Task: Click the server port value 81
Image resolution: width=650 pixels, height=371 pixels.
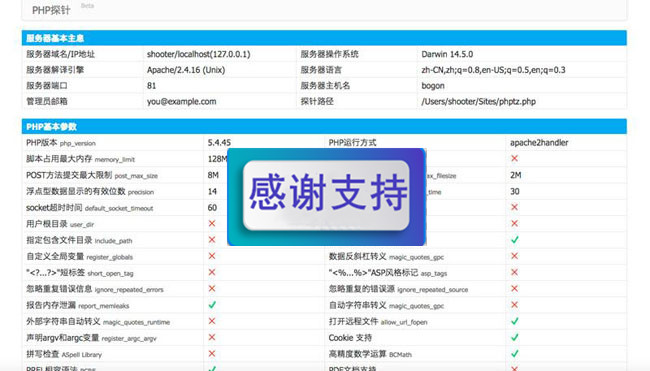Action: [151, 86]
